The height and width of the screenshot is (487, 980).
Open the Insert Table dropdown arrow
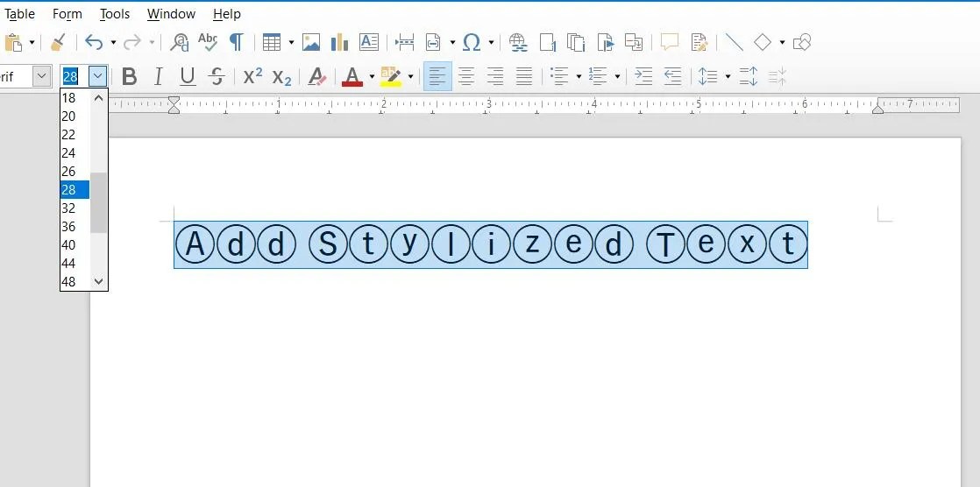[291, 42]
